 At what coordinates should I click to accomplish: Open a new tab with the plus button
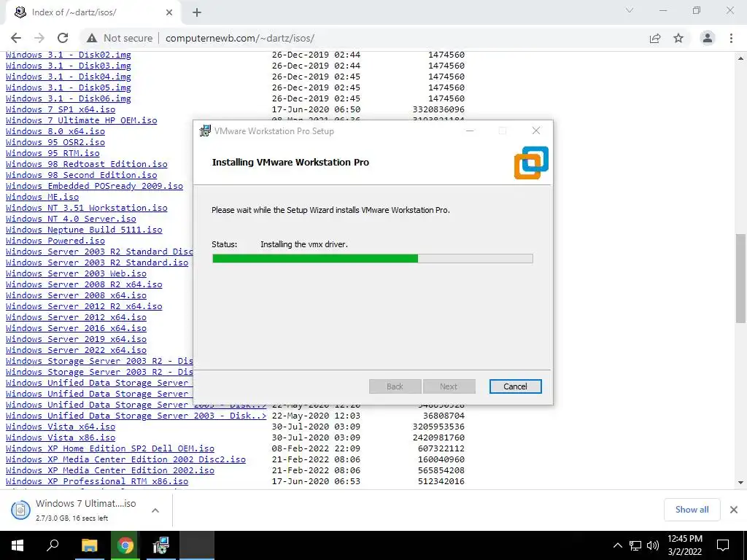[x=197, y=12]
